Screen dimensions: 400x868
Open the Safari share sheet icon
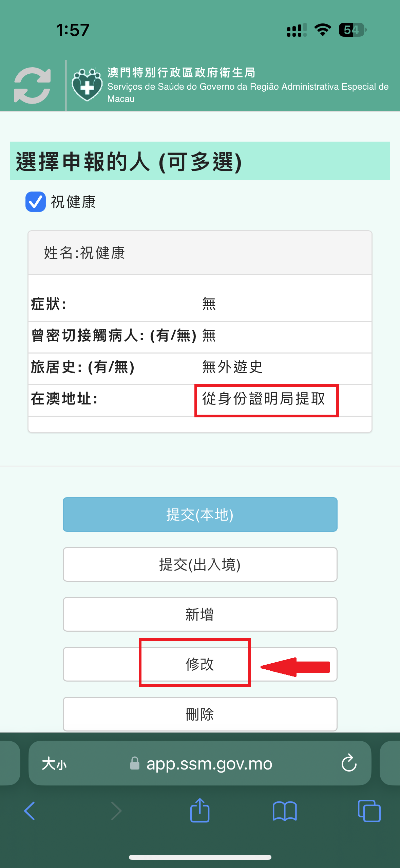(200, 810)
